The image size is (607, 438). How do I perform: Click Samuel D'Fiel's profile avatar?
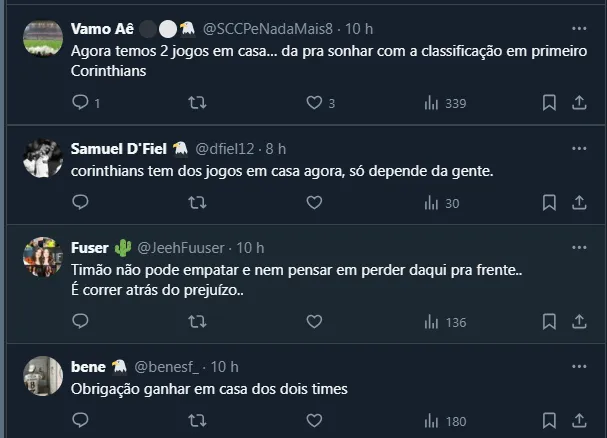click(43, 158)
